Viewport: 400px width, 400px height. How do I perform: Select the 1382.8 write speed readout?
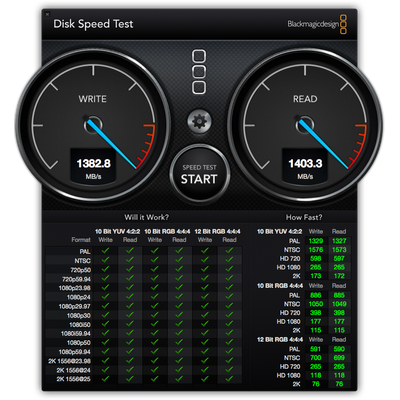pyautogui.click(x=93, y=163)
